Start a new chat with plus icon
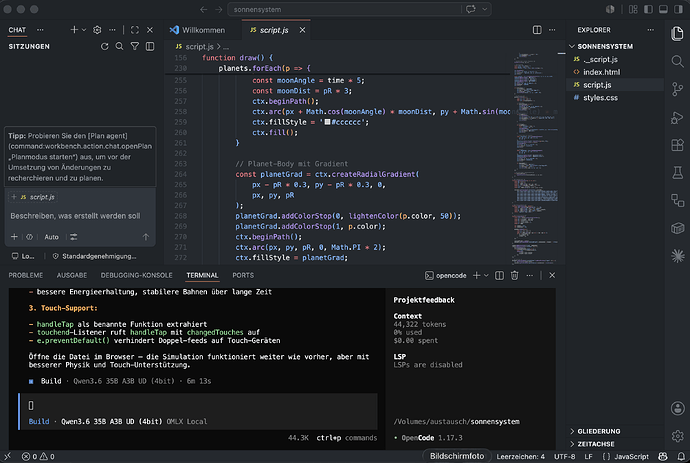Screen dimensions: 690x463 (x=74, y=30)
